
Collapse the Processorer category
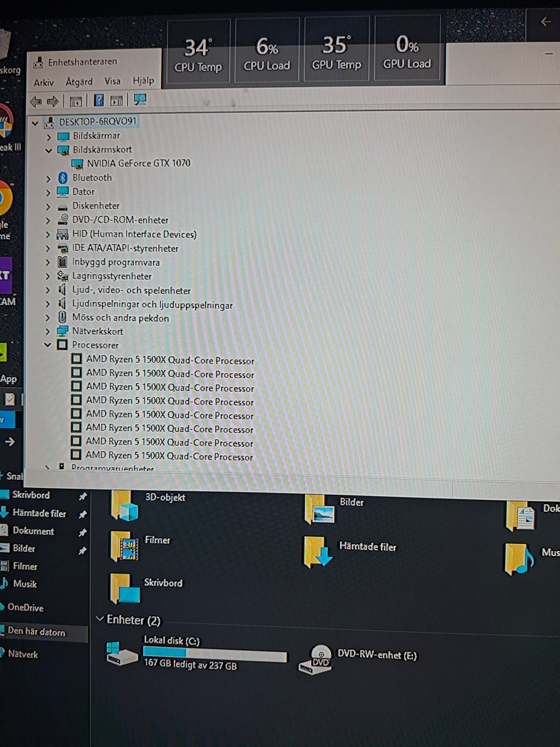[48, 345]
